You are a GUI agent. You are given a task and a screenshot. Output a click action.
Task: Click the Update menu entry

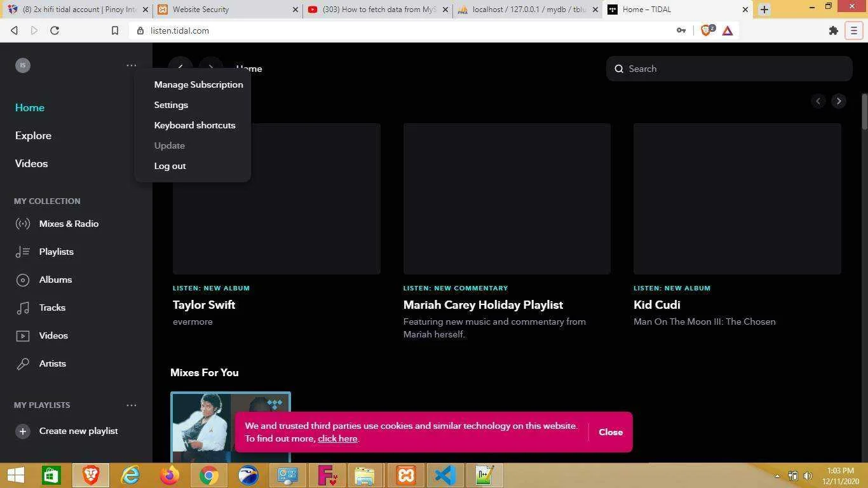(x=169, y=146)
